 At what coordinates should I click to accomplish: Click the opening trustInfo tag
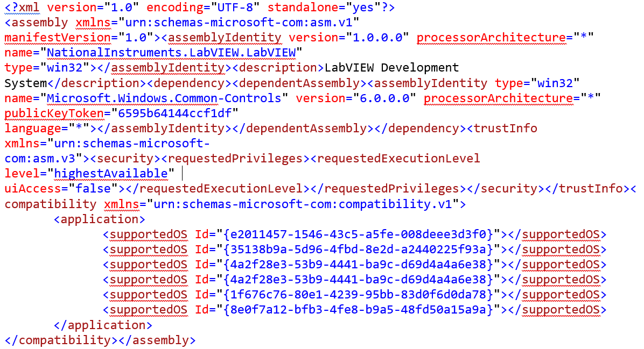point(502,129)
